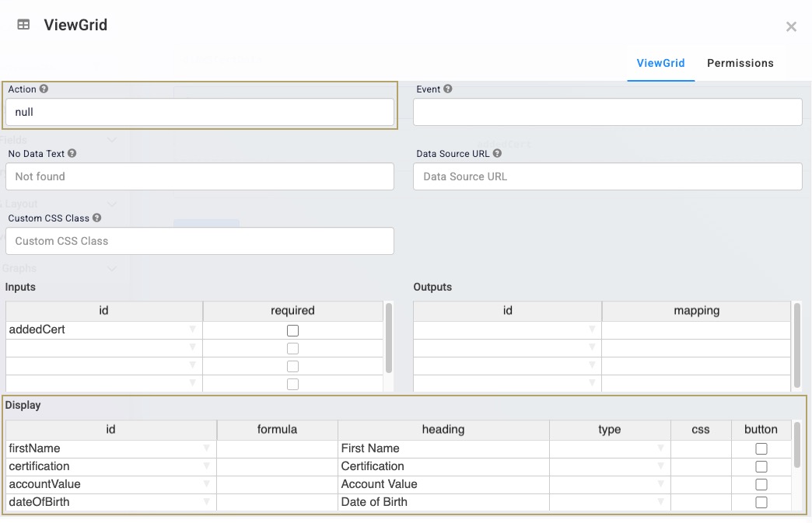
Task: Click the Custom CSS Class help icon
Action: coord(97,218)
